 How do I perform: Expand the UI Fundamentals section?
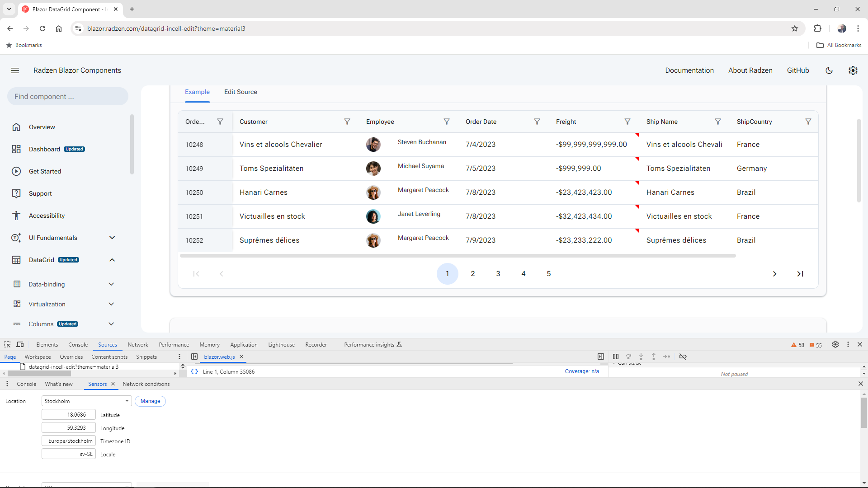[112, 238]
